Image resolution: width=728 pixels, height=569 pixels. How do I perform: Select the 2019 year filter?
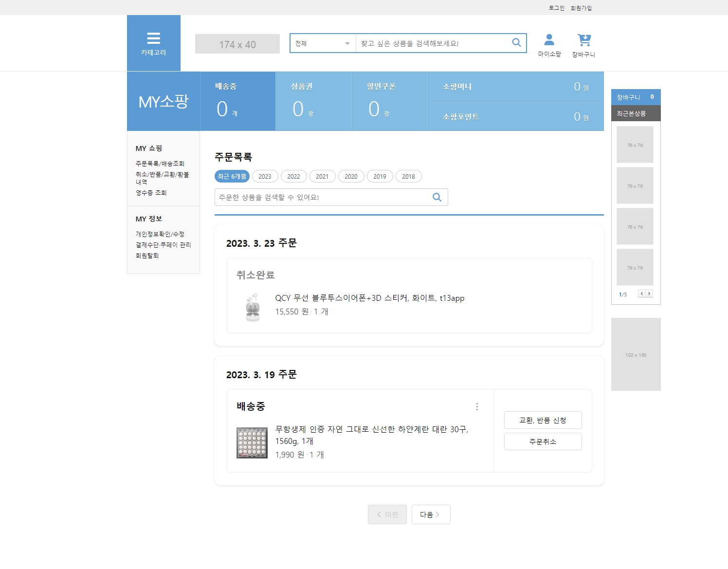(x=380, y=176)
